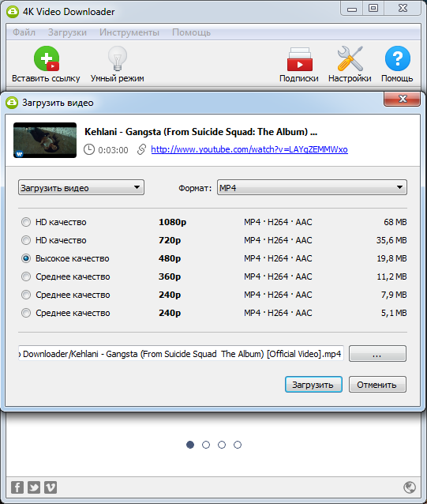The width and height of the screenshot is (427, 504).
Task: Click the Отменить button
Action: (377, 385)
